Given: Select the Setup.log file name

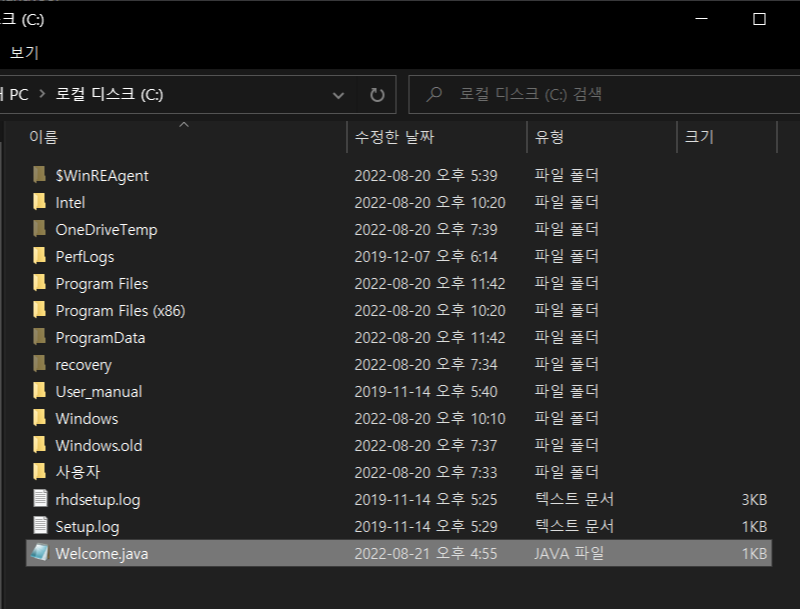Looking at the screenshot, I should point(87,527).
